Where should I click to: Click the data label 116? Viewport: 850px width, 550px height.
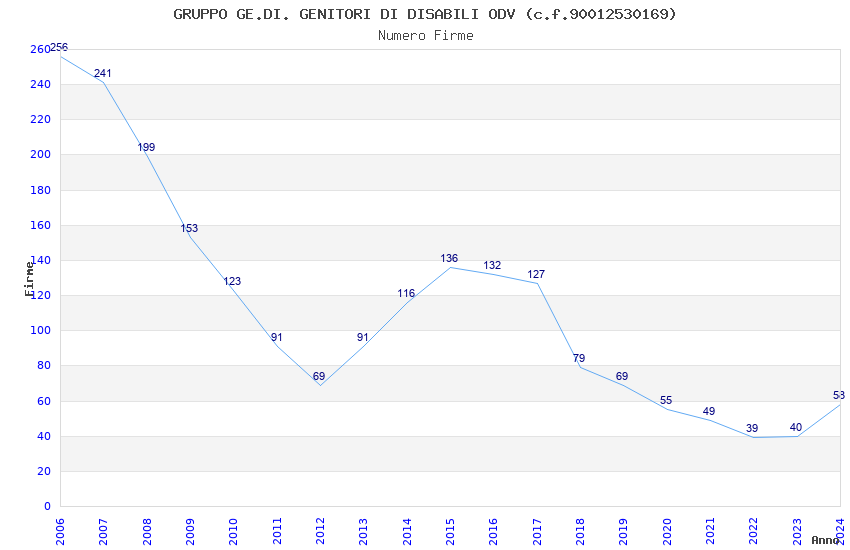pos(406,293)
